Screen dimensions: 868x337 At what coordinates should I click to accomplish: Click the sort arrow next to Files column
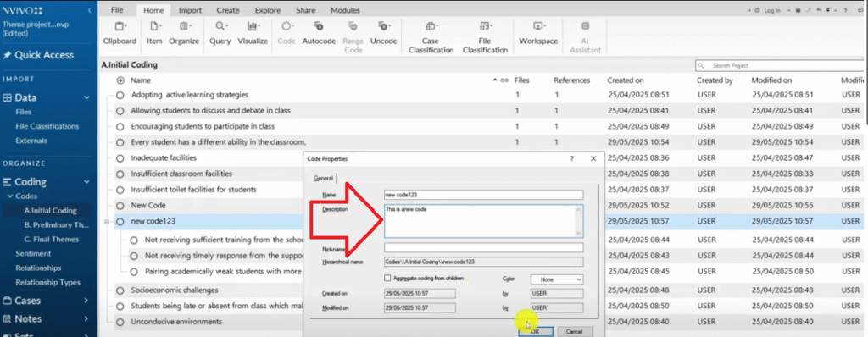495,80
